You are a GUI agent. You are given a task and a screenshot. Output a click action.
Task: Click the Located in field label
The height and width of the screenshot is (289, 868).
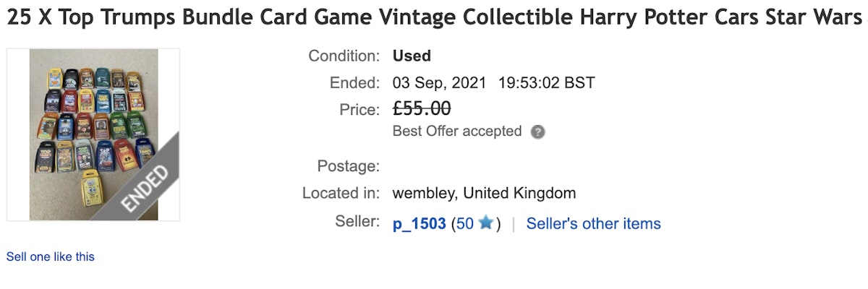pos(341,194)
